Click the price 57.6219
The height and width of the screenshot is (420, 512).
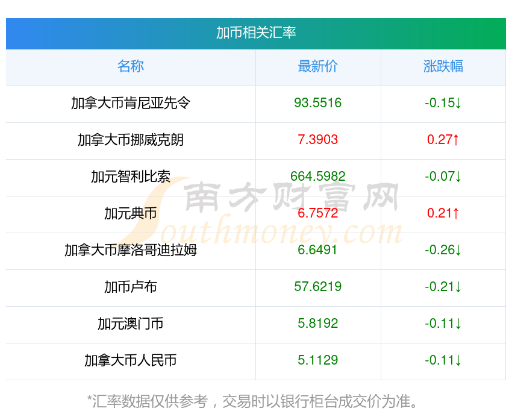(317, 287)
